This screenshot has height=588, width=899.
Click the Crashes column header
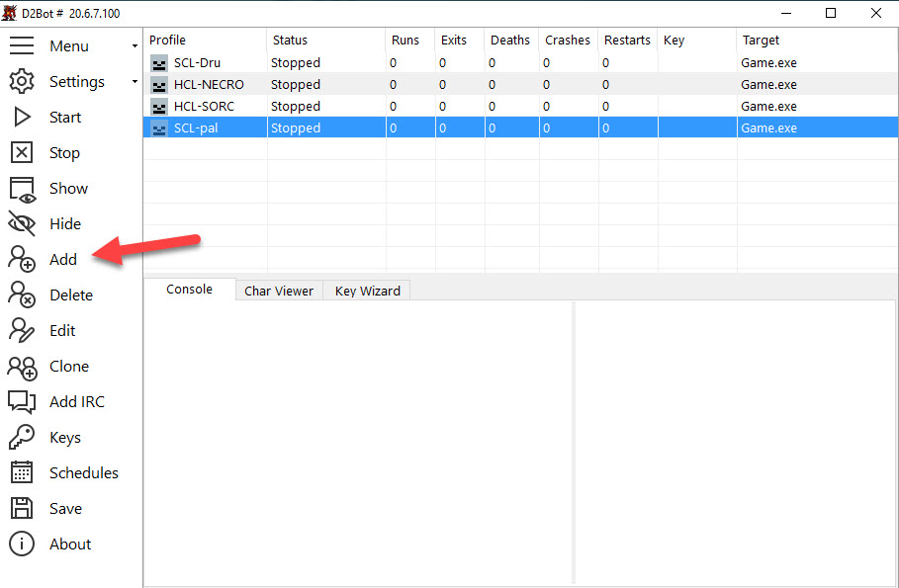pyautogui.click(x=569, y=41)
